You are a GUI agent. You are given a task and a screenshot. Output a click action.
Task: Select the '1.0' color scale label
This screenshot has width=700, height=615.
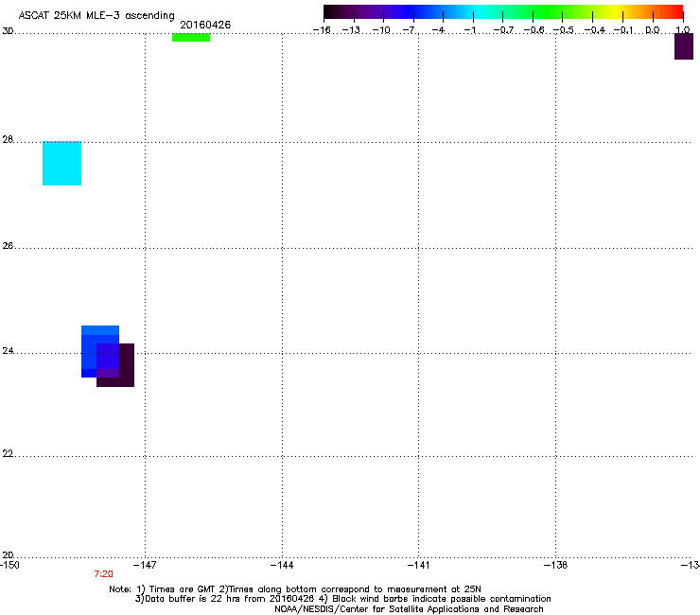coord(683,30)
